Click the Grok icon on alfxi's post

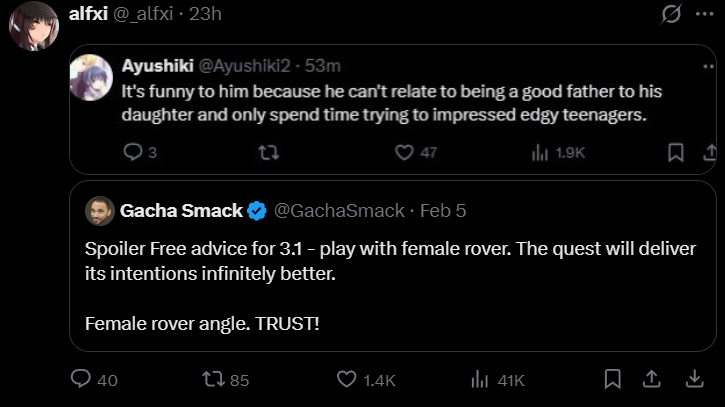click(672, 14)
